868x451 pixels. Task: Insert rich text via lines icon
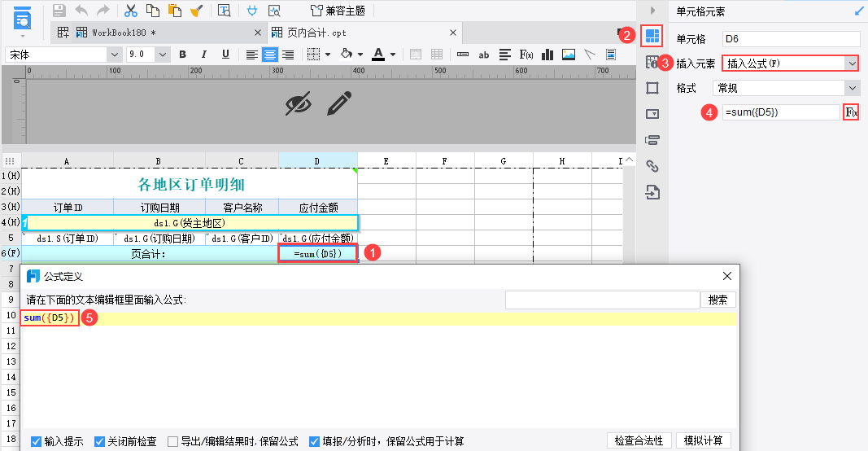click(x=505, y=55)
